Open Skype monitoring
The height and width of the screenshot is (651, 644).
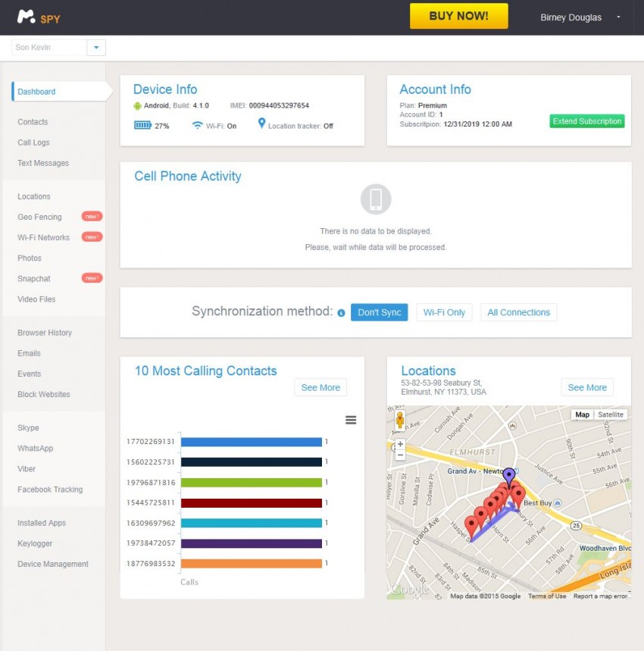(x=28, y=427)
